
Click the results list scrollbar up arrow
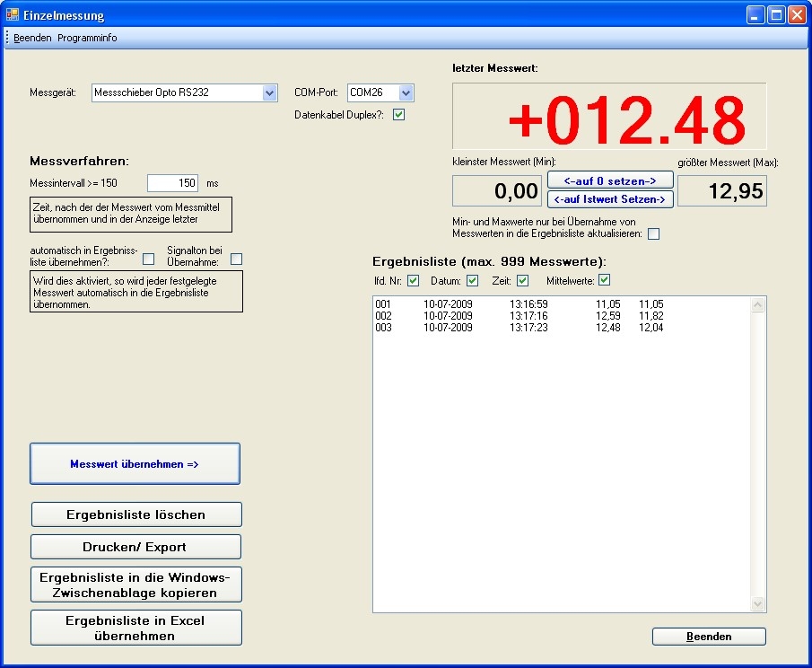click(757, 304)
